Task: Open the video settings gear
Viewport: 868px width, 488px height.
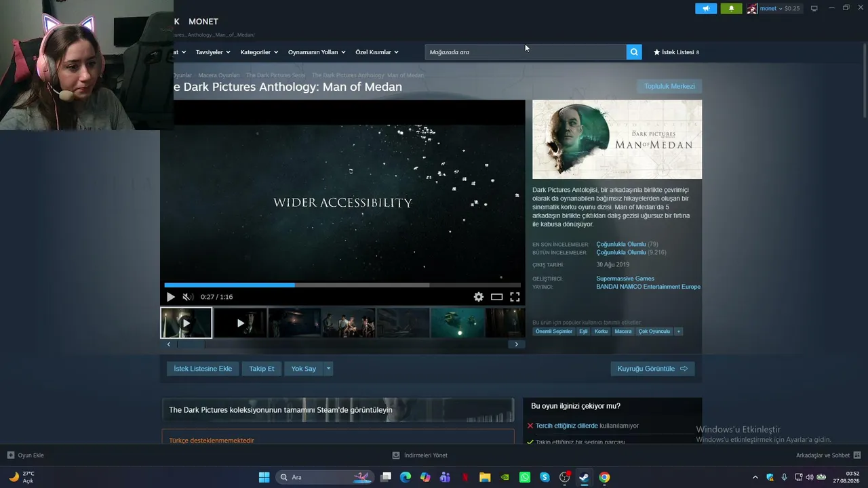Action: [x=479, y=297]
